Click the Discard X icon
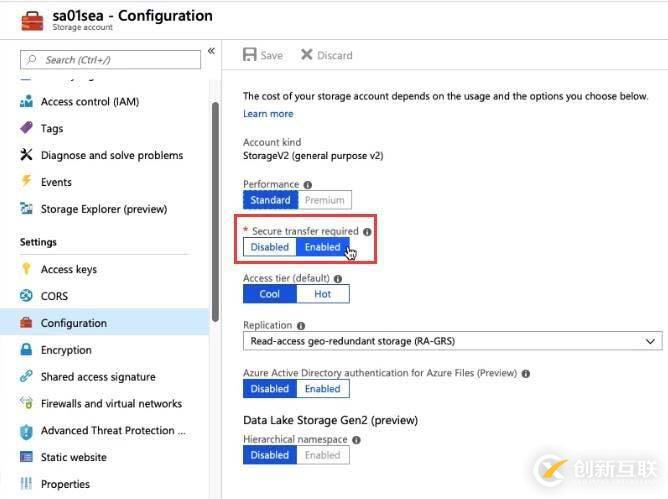 coord(307,55)
